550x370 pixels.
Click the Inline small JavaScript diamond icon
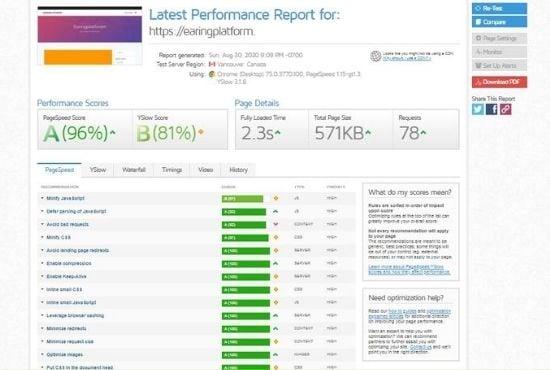click(x=276, y=302)
